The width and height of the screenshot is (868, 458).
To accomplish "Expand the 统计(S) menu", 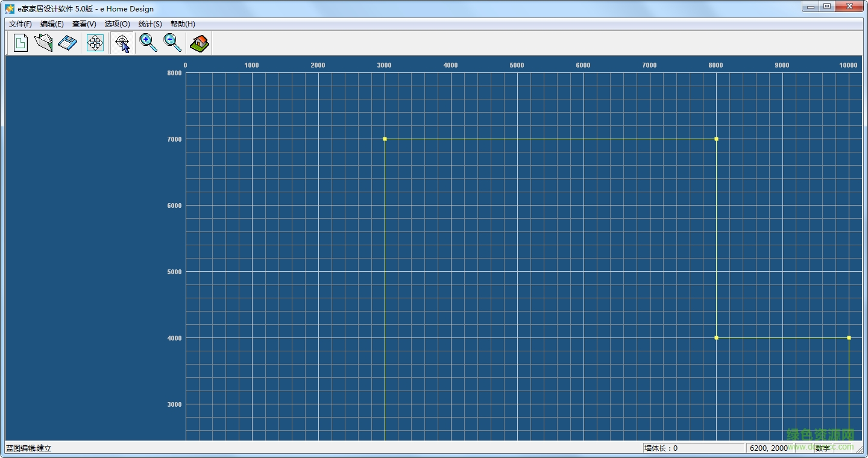I will coord(150,24).
